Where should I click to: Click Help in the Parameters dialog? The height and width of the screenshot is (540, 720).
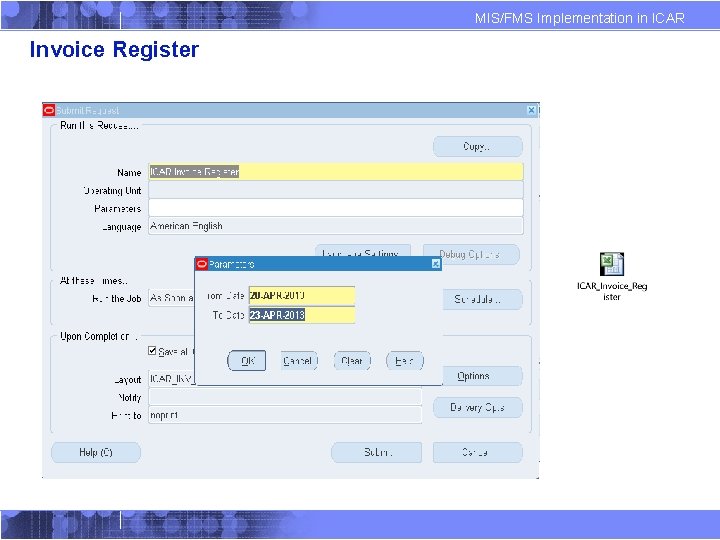[x=405, y=361]
